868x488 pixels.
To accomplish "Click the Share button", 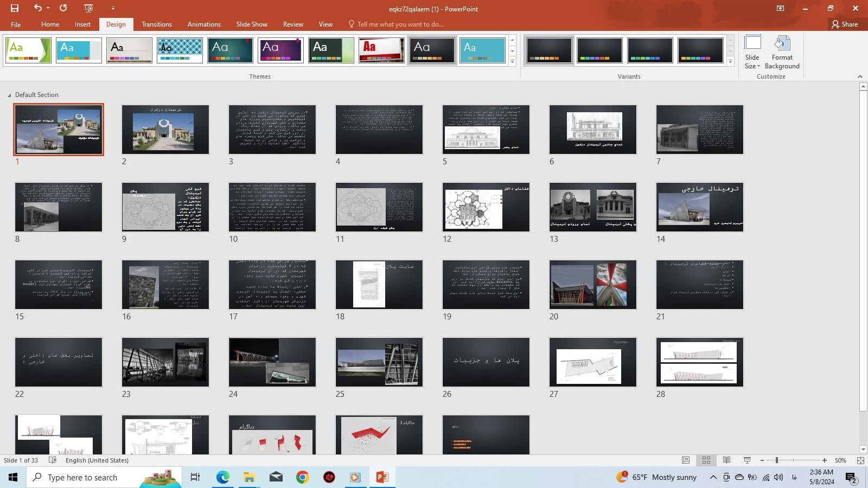I will pyautogui.click(x=845, y=24).
